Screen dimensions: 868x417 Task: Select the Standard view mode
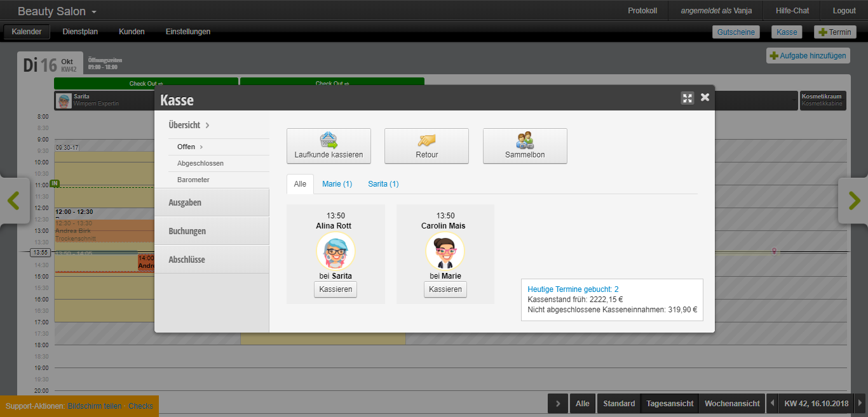[x=618, y=404]
